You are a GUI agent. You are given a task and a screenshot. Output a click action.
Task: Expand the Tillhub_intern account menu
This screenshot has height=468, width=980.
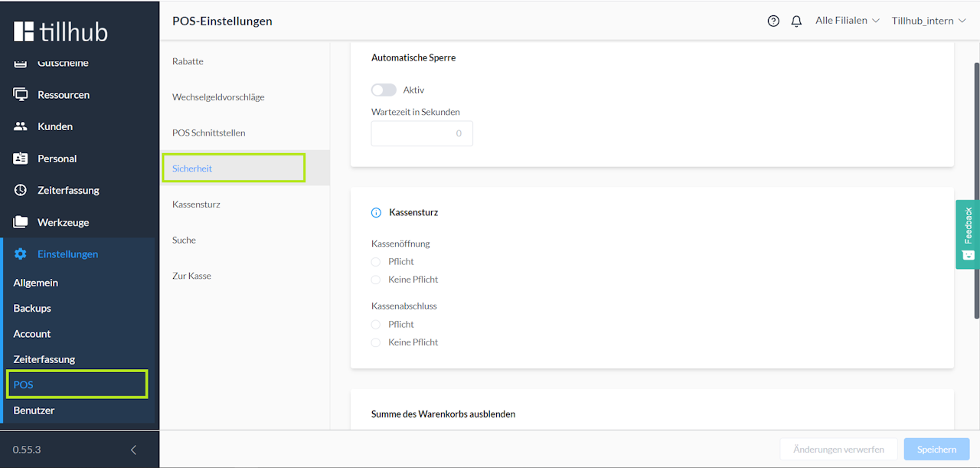[928, 21]
